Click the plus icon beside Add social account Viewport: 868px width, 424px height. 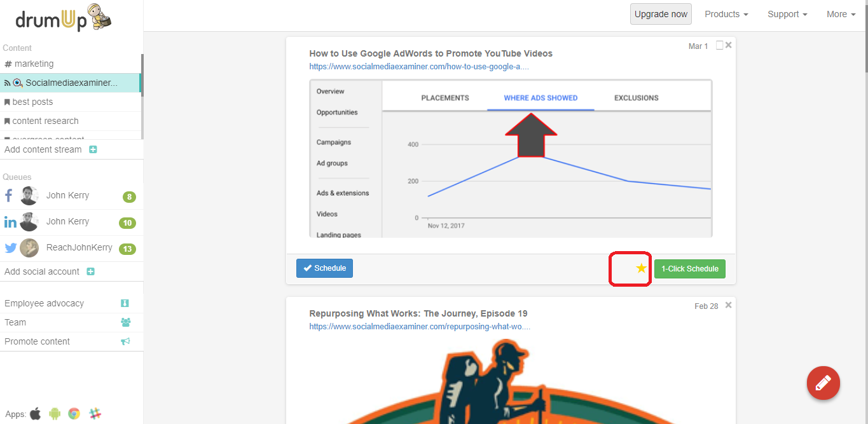pyautogui.click(x=90, y=271)
